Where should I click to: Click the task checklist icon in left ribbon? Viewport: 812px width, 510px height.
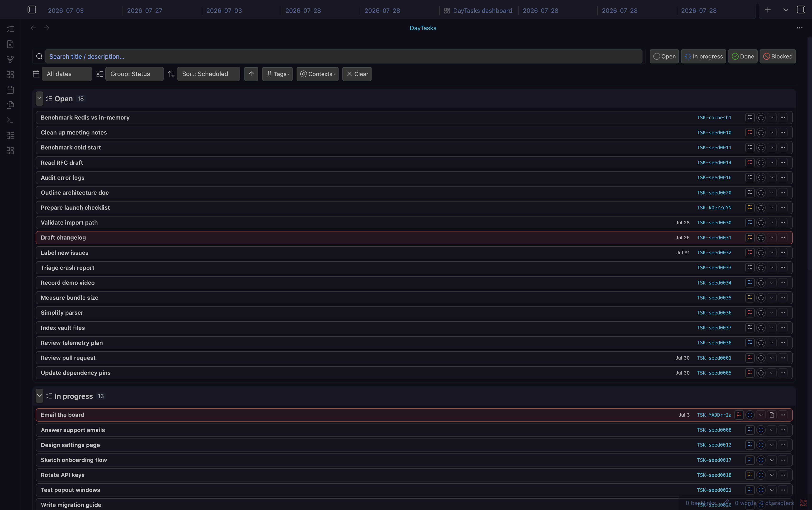click(x=10, y=29)
